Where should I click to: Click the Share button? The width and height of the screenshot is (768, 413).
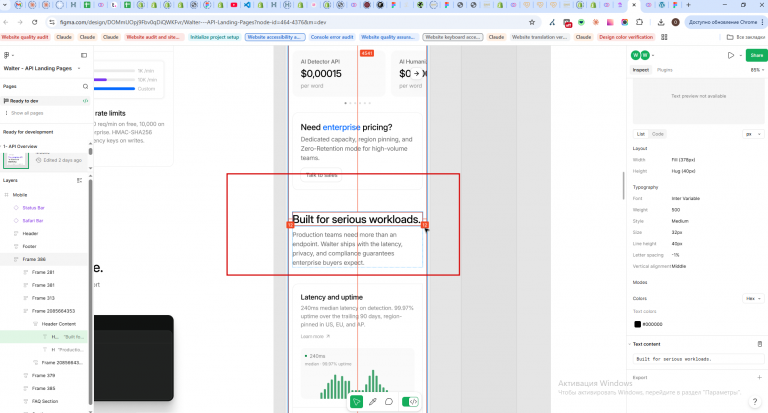tap(757, 55)
